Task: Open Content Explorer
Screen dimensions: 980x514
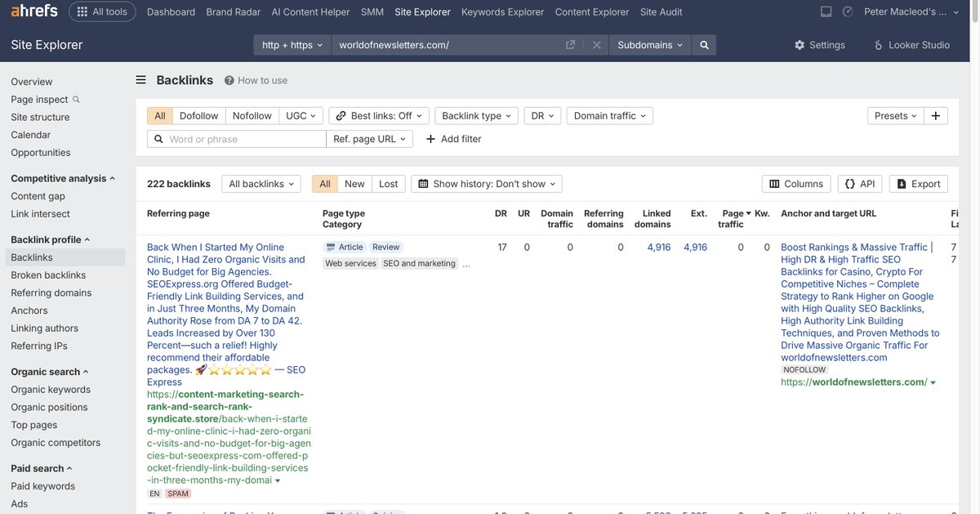Action: [592, 11]
